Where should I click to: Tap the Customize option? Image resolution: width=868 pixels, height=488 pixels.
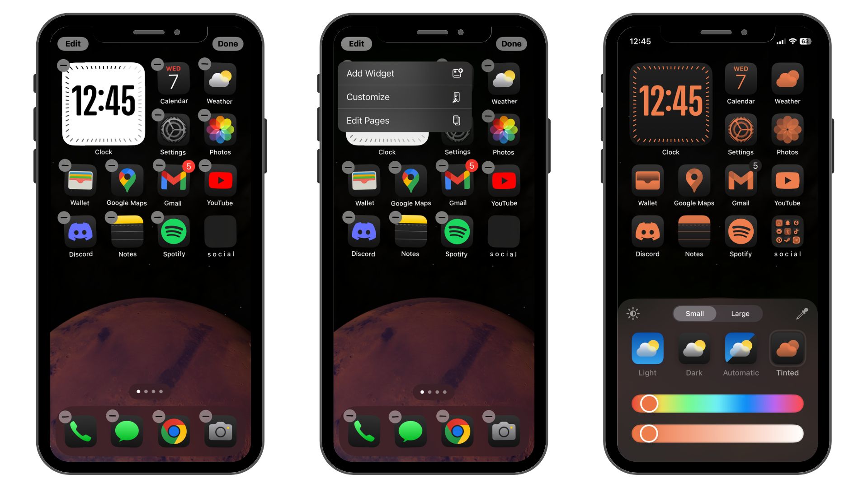pos(402,97)
